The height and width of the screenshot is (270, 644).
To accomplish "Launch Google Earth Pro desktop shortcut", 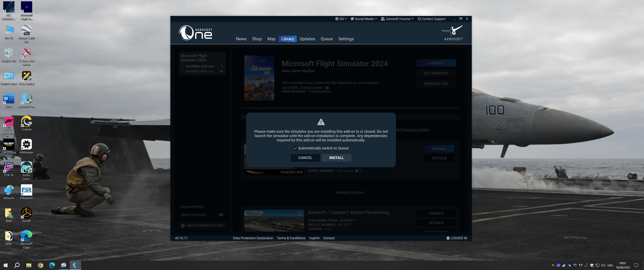I will [27, 34].
